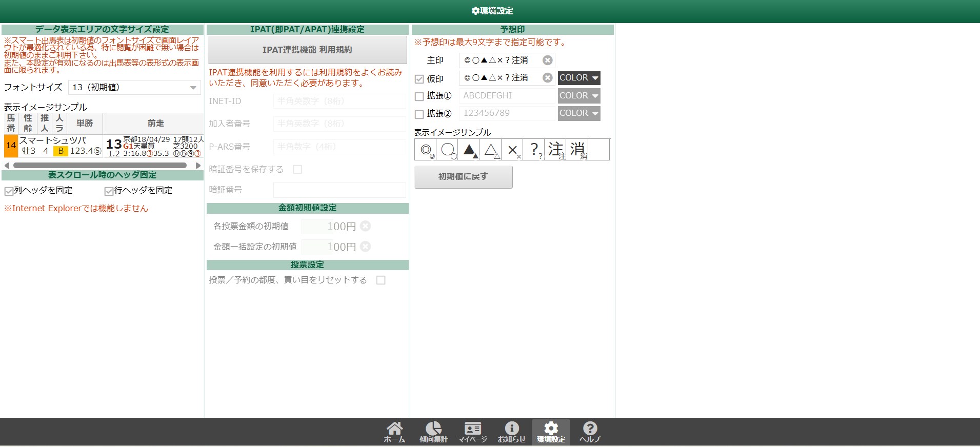Open the フォントサイズ dropdown
980x447 pixels.
pyautogui.click(x=134, y=88)
